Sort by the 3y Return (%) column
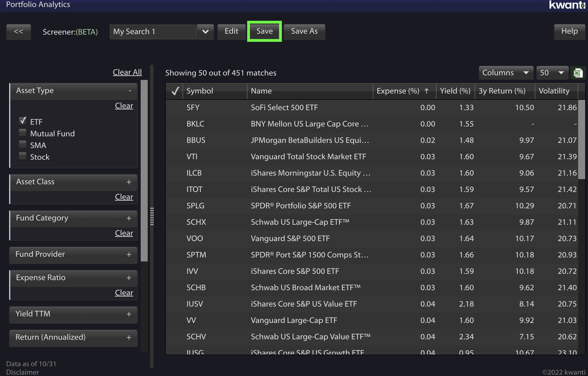Screen dimensions: 588x376 [x=505, y=91]
